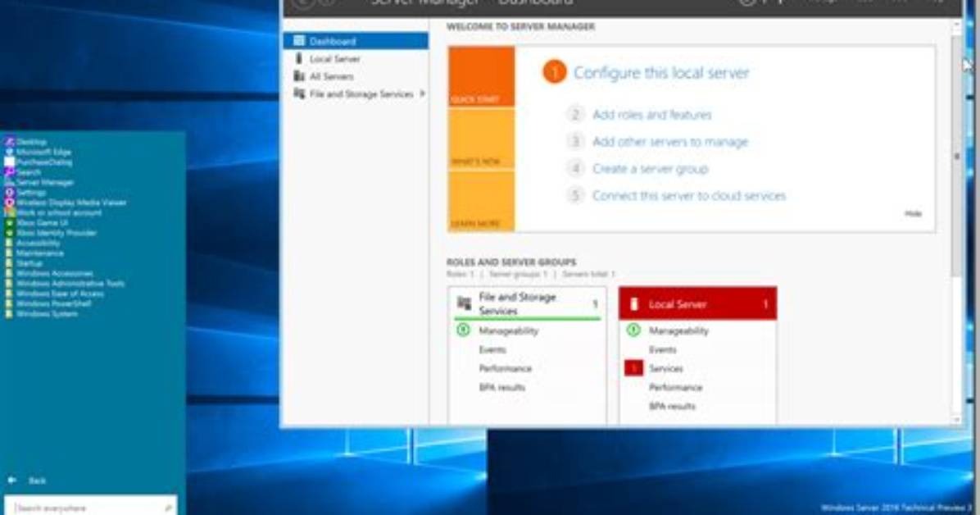Image resolution: width=980 pixels, height=515 pixels.
Task: Click the green Manageability status icon under File and Storage Services
Action: pos(463,330)
